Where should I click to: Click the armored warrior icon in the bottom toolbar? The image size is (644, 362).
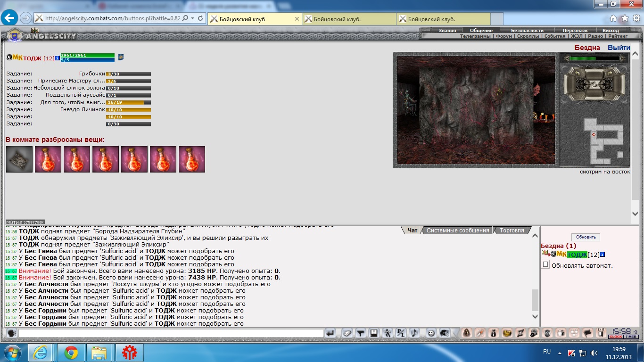[547, 333]
